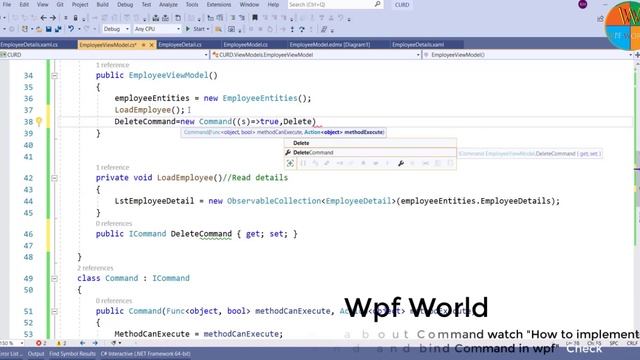Click the Undo arrow icon
Viewport: 640px width, 360px height.
coord(71,29)
